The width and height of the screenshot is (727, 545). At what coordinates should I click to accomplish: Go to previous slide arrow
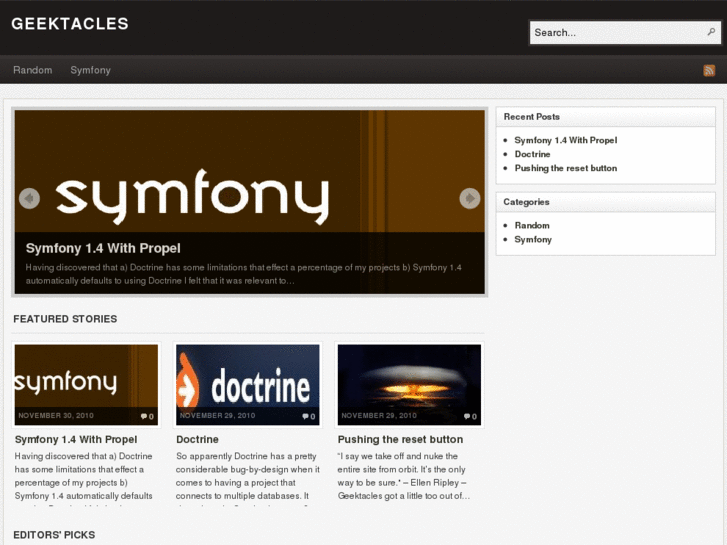30,199
